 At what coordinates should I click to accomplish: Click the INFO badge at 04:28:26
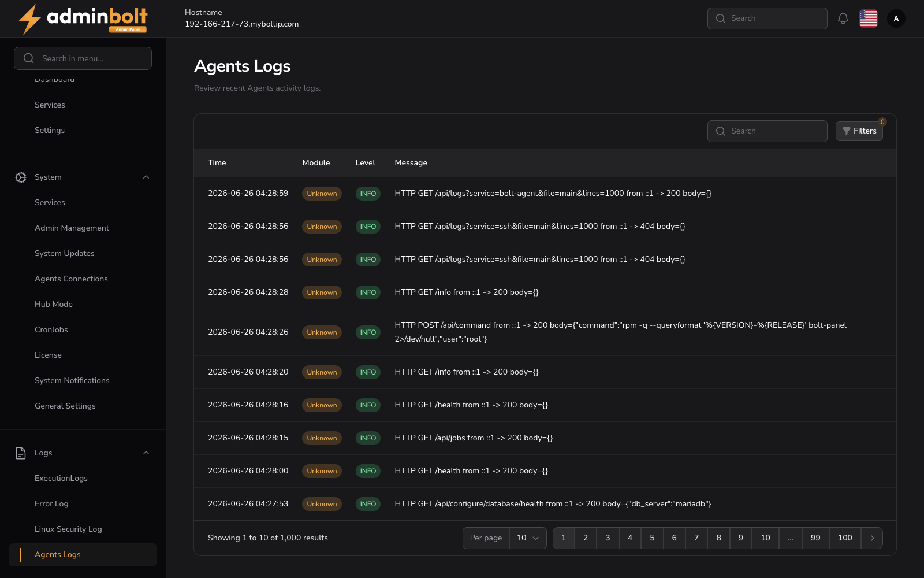pyautogui.click(x=368, y=332)
